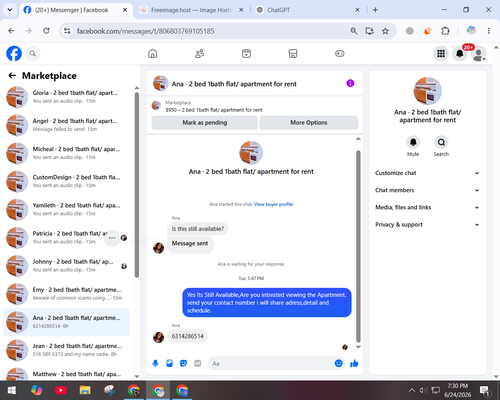Open the Video/Reels icon in top navigation
Image resolution: width=500 pixels, height=400 pixels.
pyautogui.click(x=246, y=53)
